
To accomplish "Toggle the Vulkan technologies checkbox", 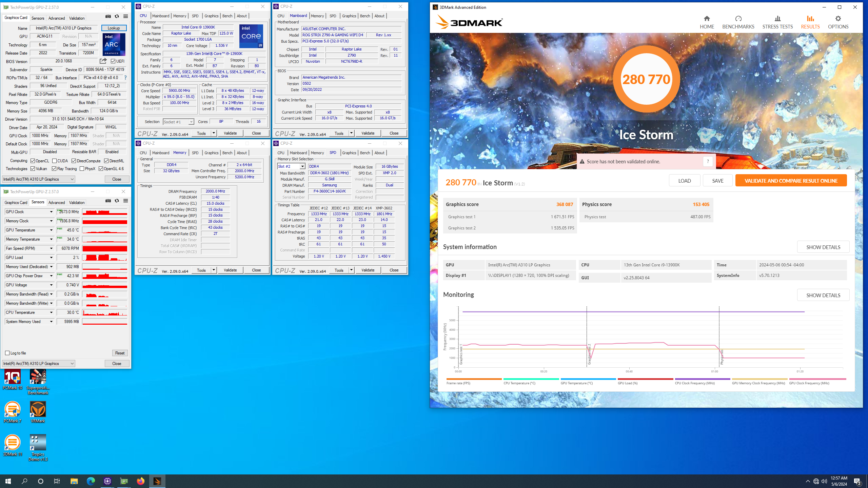I will (x=33, y=169).
